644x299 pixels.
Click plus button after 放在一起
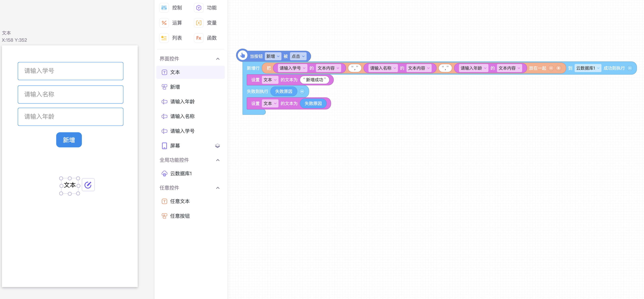click(x=558, y=68)
